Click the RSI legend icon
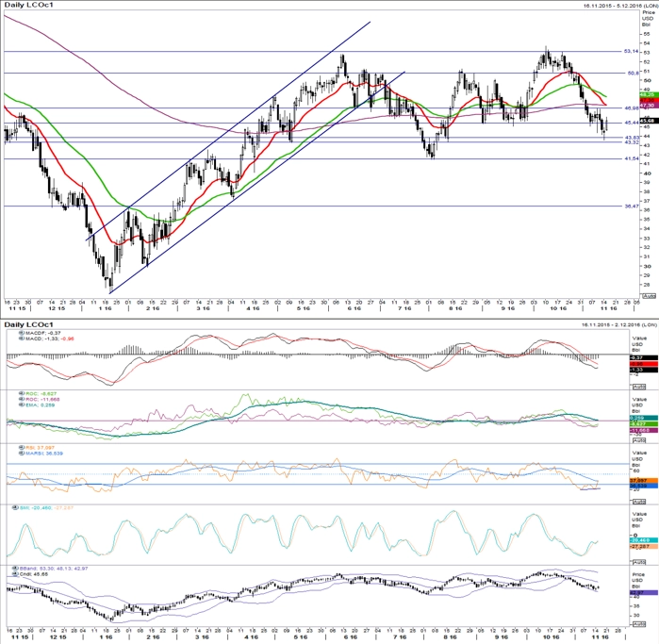Screen dimensions: 659x644 22,448
